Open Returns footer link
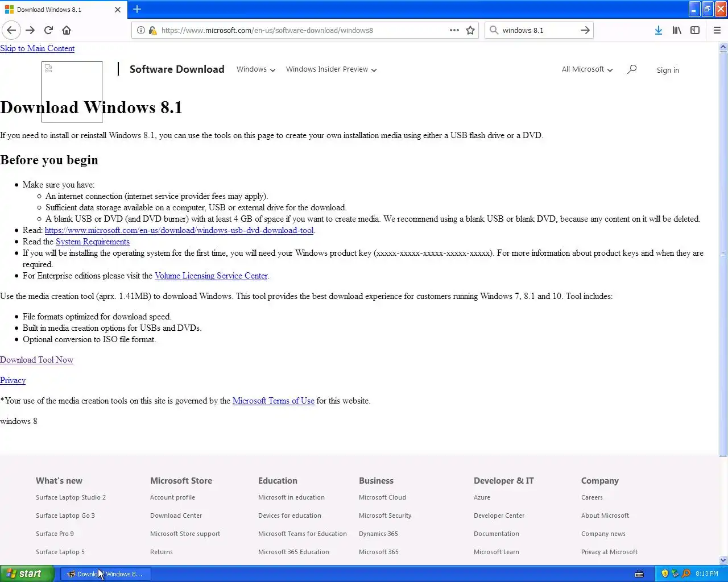 pyautogui.click(x=162, y=552)
